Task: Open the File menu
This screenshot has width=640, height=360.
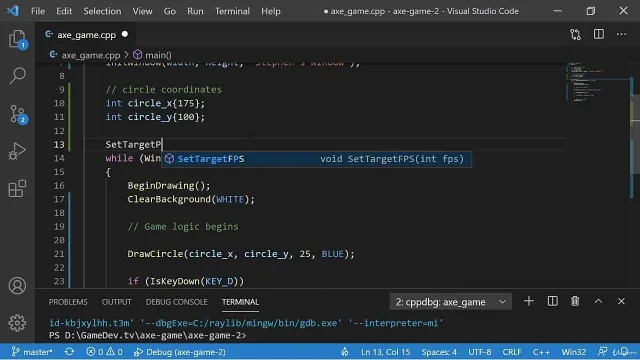Action: coord(38,11)
